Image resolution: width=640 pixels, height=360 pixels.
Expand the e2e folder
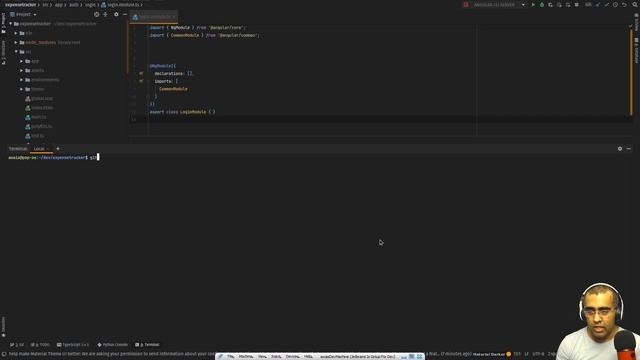click(16, 33)
